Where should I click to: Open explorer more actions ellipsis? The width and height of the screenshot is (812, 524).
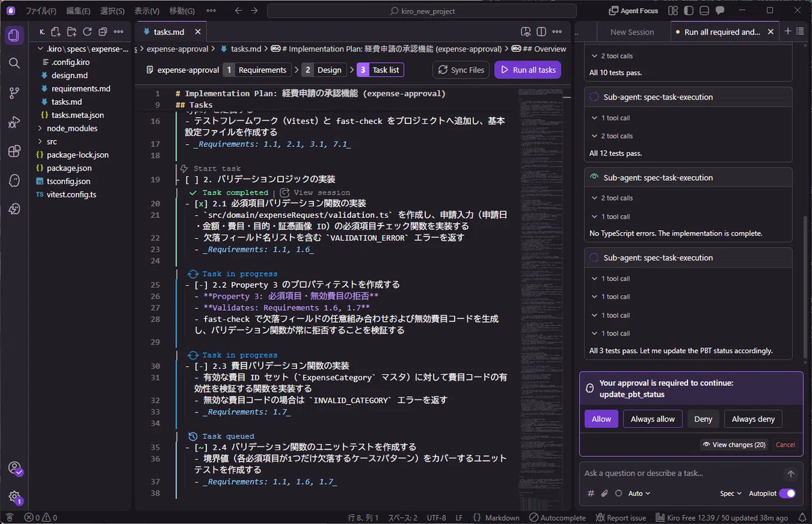[118, 32]
